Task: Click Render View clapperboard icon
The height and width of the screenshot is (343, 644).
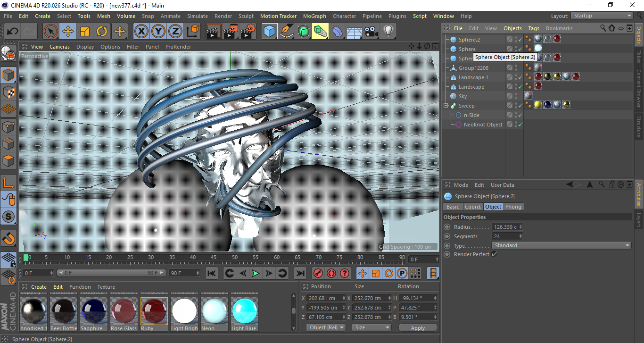Action: point(214,32)
